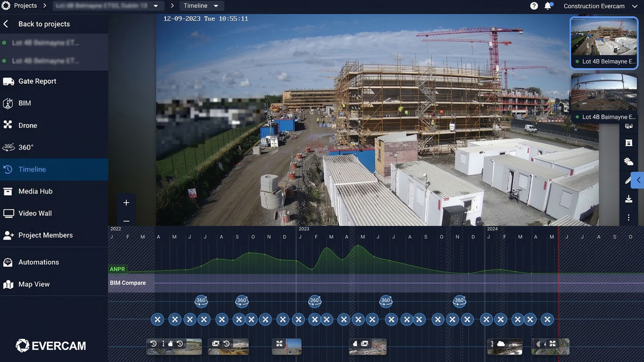Open the BIM view from sidebar
The height and width of the screenshot is (362, 644).
pyautogui.click(x=24, y=103)
